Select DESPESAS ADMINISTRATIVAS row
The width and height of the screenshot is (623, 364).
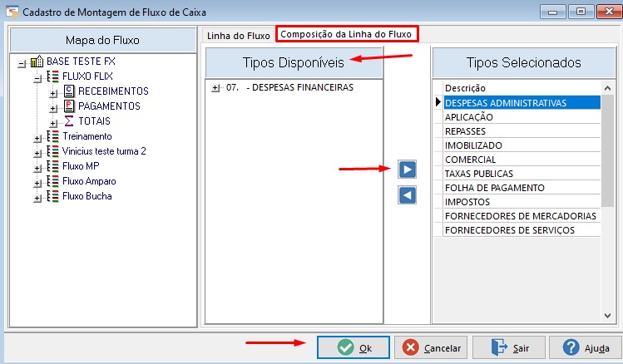pyautogui.click(x=522, y=103)
